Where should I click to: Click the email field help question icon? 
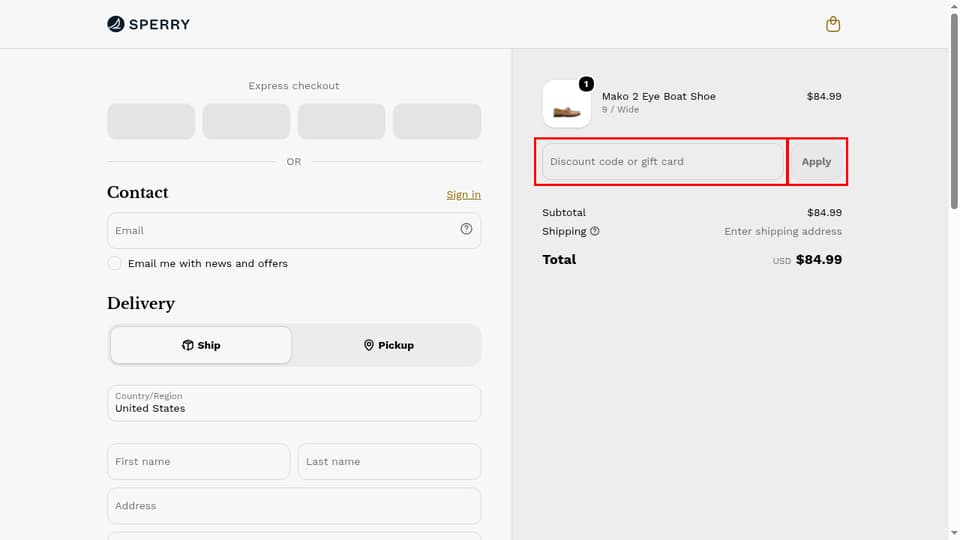(x=466, y=229)
